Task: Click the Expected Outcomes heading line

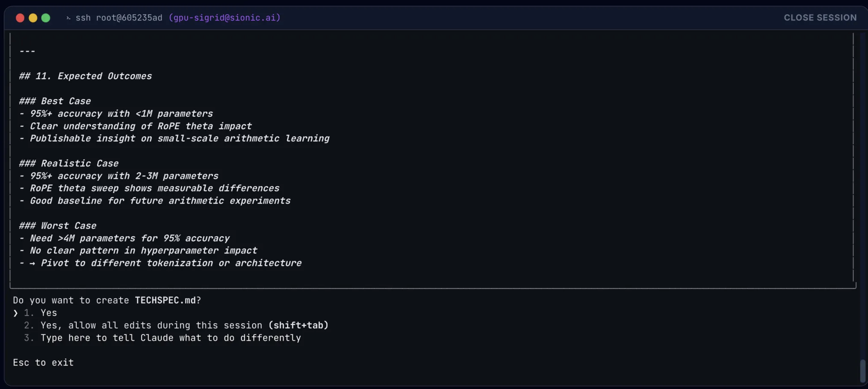Action: click(x=86, y=76)
